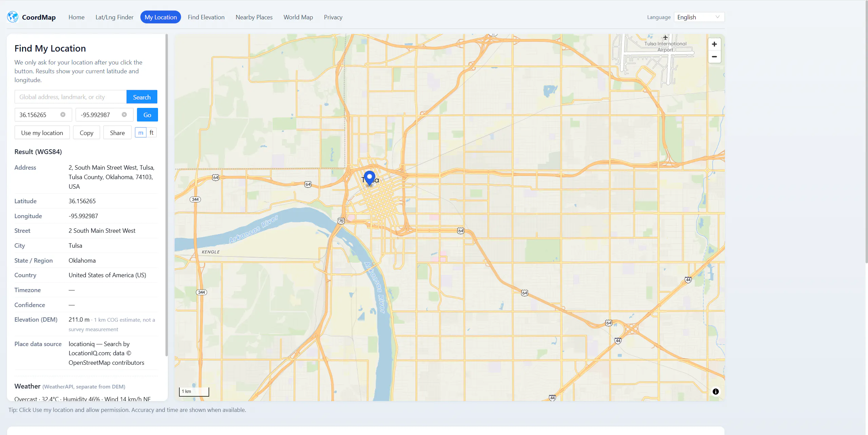Image resolution: width=868 pixels, height=435 pixels.
Task: Click the State value Oklahoma
Action: point(82,261)
